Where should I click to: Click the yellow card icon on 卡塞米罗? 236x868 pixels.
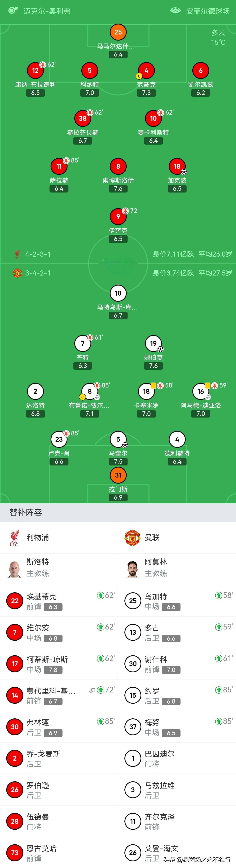coord(153,385)
